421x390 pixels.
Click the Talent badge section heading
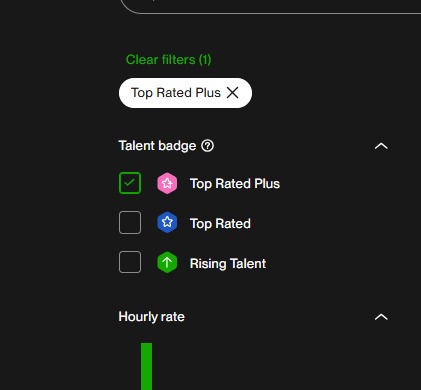[x=157, y=146]
